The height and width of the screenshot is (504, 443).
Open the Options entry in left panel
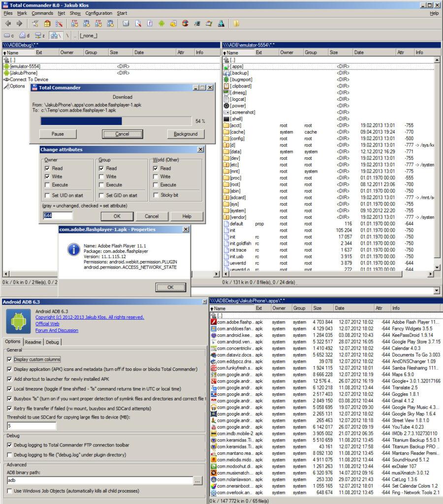(14, 86)
